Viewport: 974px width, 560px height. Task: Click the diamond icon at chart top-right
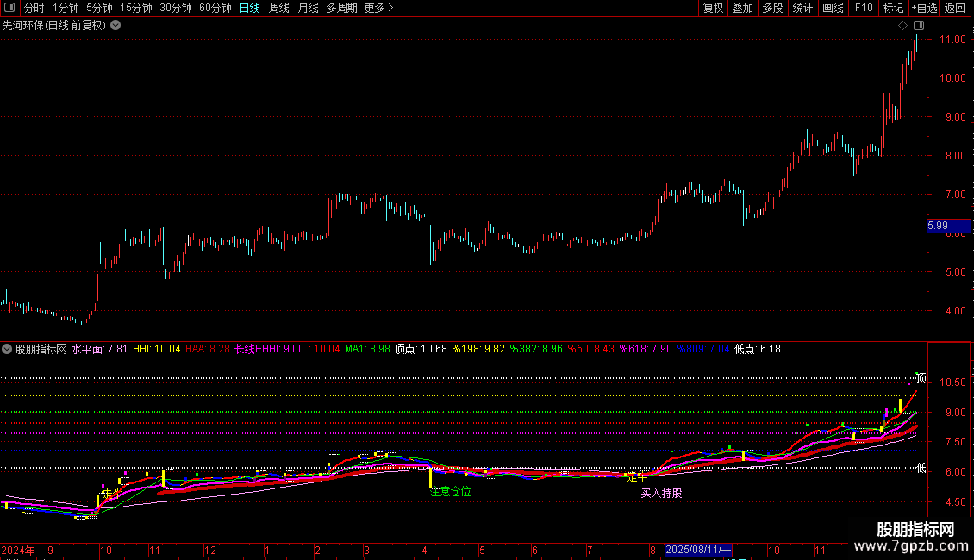pos(902,26)
